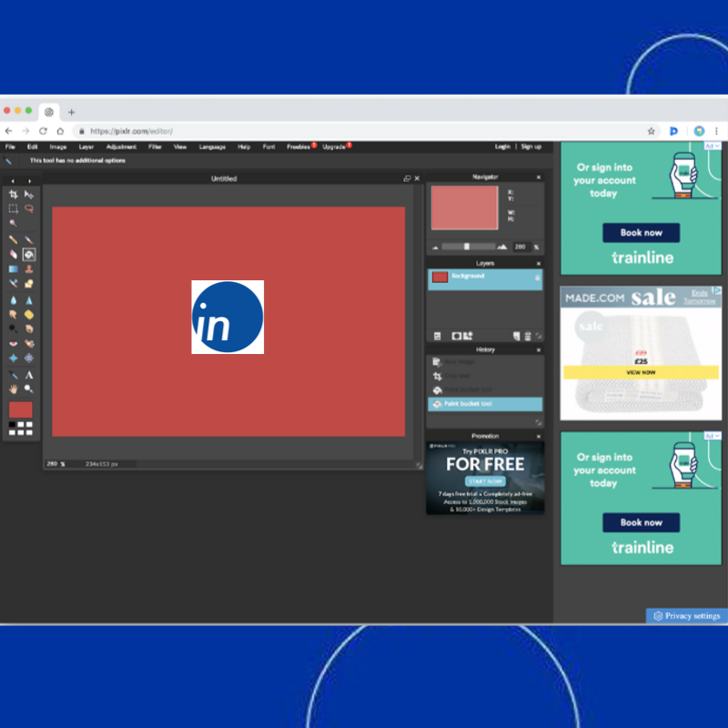Viewport: 728px width, 728px height.
Task: Open the Image menu
Action: tap(58, 147)
